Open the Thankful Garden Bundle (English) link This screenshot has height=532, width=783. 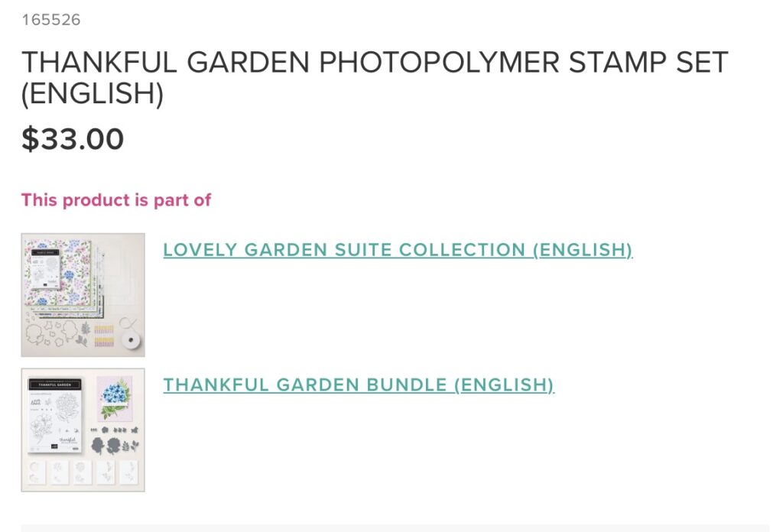tap(359, 384)
